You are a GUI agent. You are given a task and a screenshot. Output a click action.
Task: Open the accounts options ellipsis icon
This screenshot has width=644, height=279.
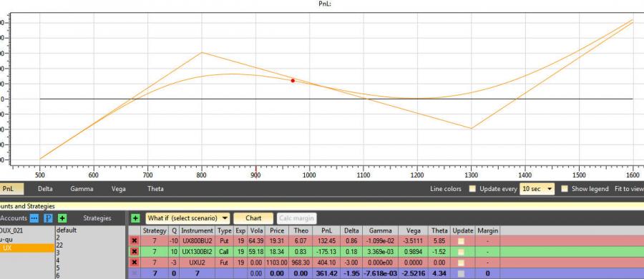[x=34, y=218]
